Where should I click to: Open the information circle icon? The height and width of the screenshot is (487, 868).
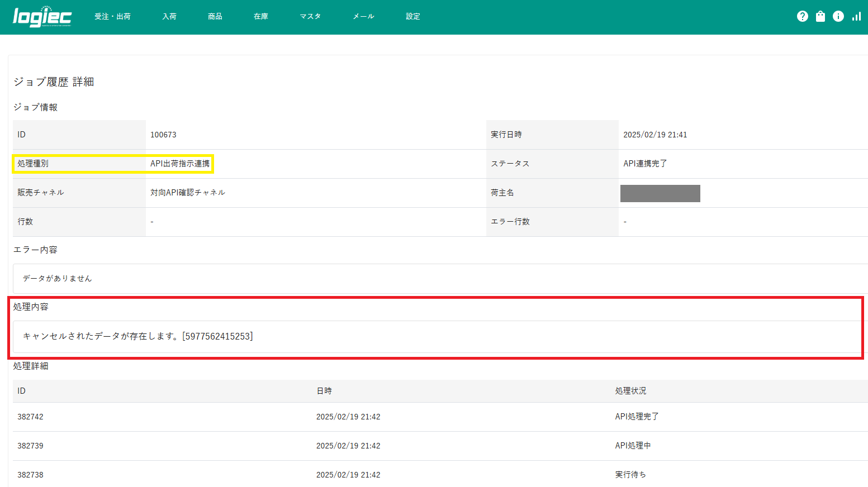pyautogui.click(x=838, y=17)
